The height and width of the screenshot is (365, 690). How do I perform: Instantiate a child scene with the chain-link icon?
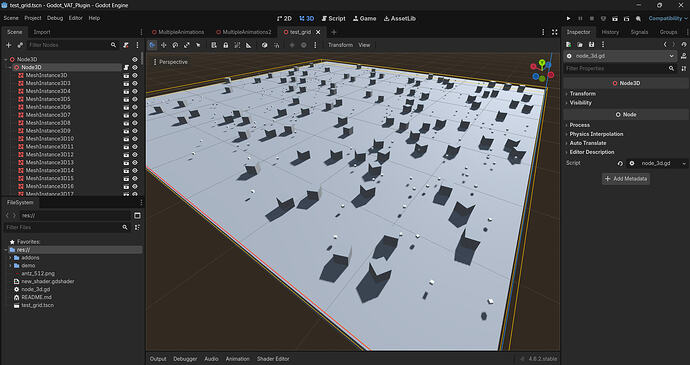pos(20,45)
